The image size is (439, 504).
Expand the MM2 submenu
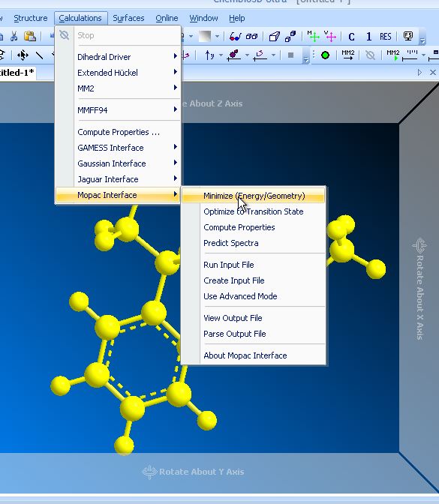[118, 88]
